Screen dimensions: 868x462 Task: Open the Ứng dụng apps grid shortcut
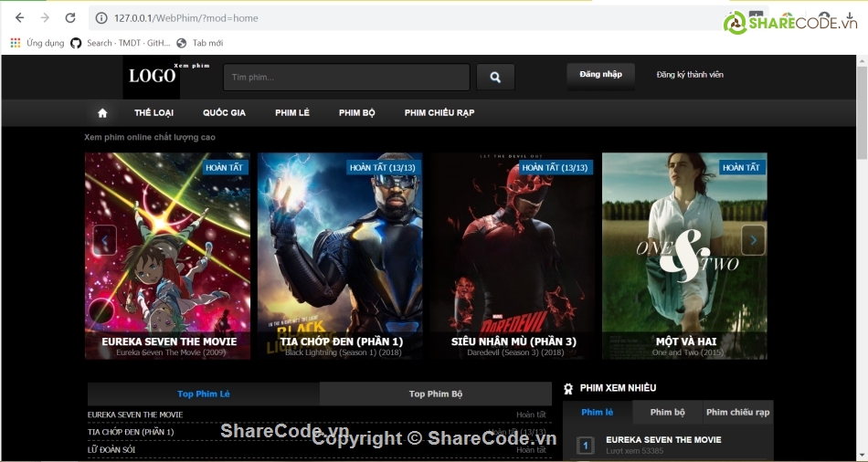coord(37,43)
